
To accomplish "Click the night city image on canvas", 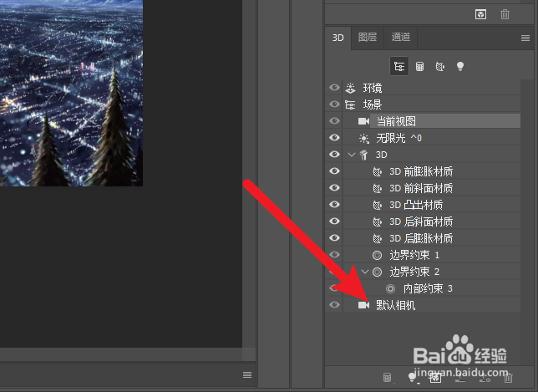I will click(71, 93).
